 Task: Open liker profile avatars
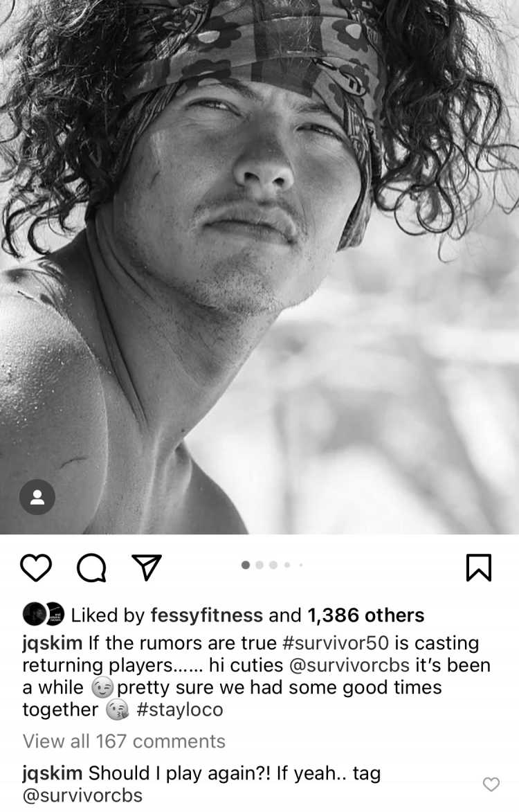44,614
